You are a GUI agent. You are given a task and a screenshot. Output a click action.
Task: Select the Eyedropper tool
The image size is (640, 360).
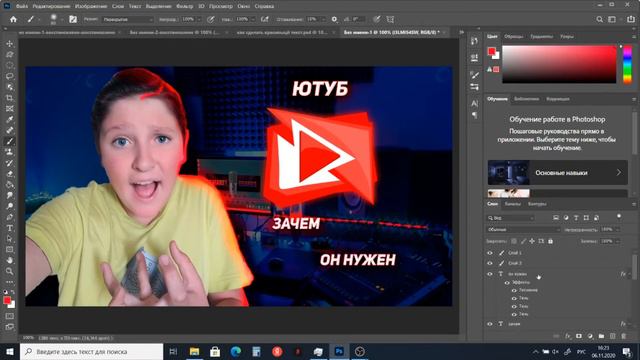[x=9, y=120]
